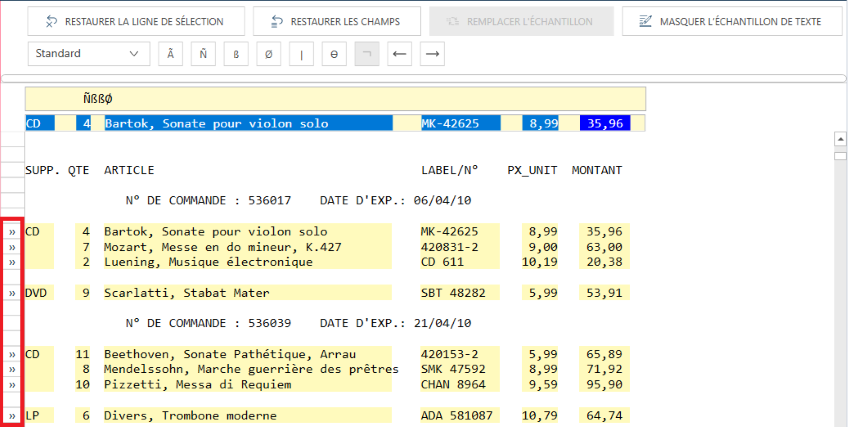Select the Ñ numeric trap icon

[203, 53]
